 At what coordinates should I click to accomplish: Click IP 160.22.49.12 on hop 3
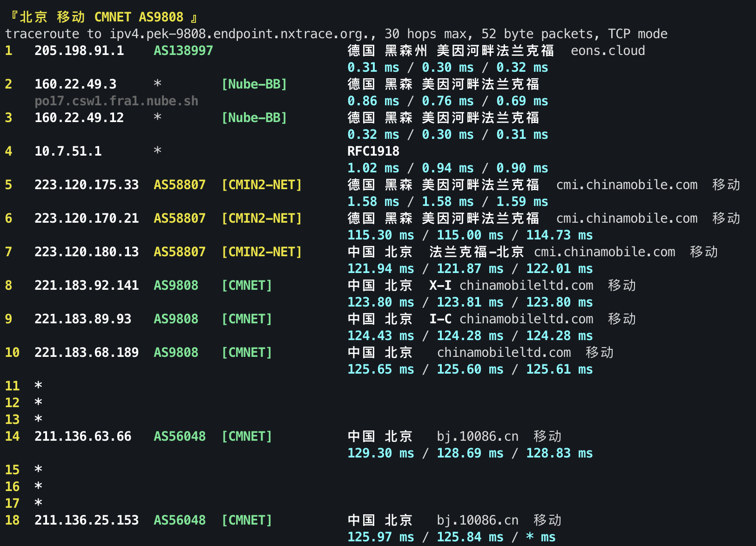[79, 118]
